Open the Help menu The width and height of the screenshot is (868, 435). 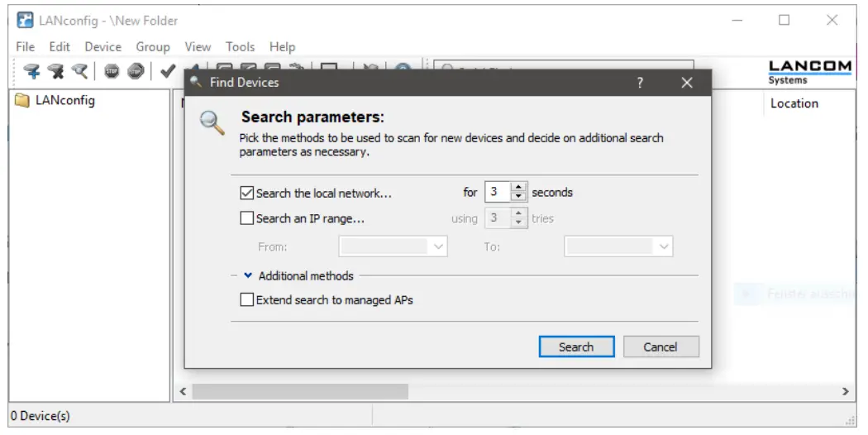click(x=283, y=46)
